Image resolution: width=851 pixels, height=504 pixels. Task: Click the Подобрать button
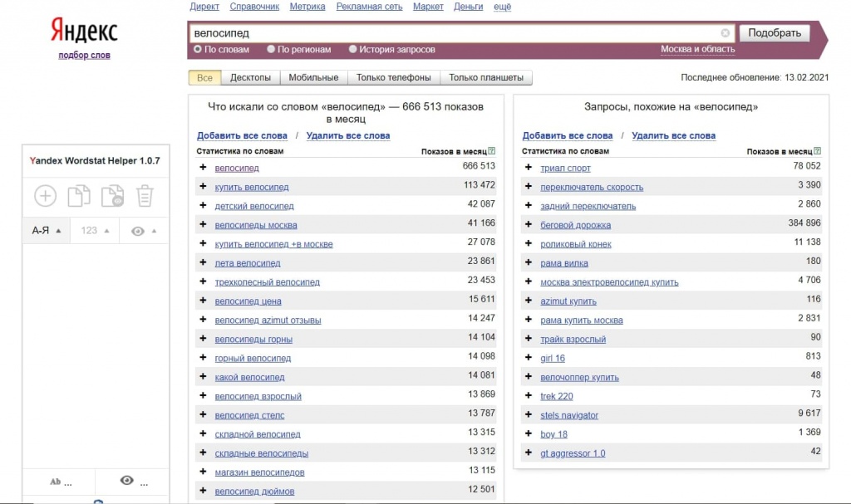point(774,32)
